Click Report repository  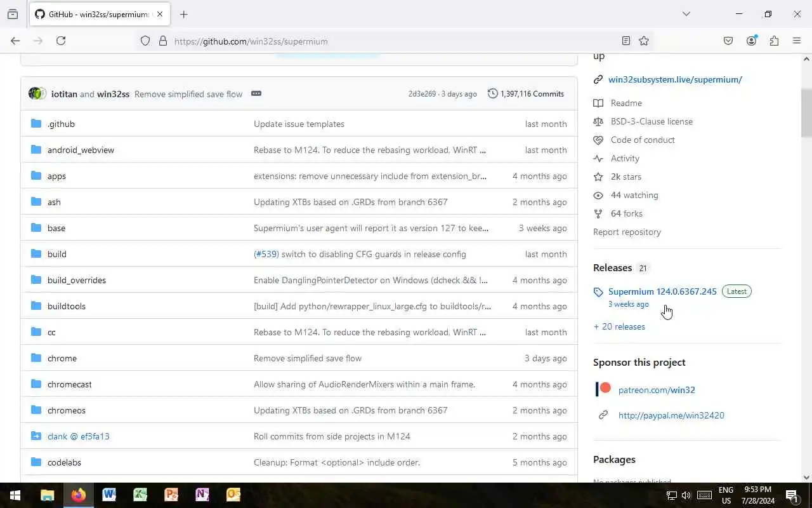[x=627, y=232]
